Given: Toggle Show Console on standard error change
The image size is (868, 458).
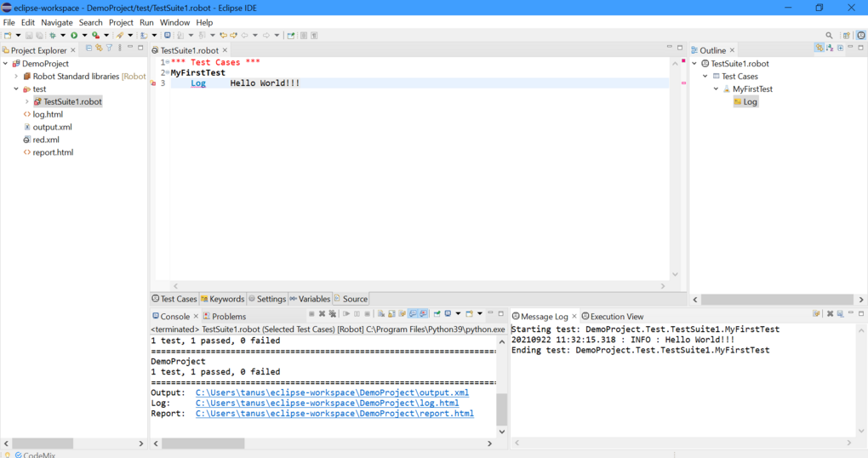Looking at the screenshot, I should click(424, 314).
